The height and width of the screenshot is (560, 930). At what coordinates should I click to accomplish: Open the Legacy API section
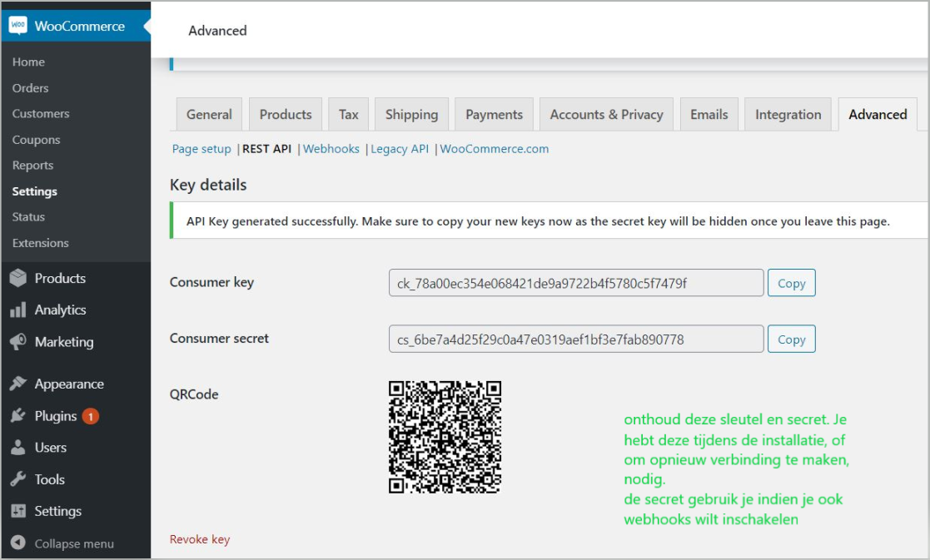pos(400,149)
